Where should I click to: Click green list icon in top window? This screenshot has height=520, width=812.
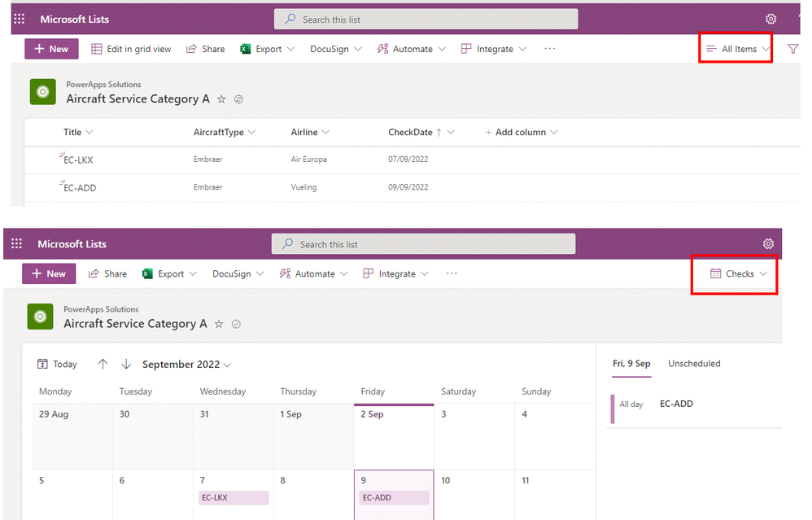pyautogui.click(x=43, y=92)
